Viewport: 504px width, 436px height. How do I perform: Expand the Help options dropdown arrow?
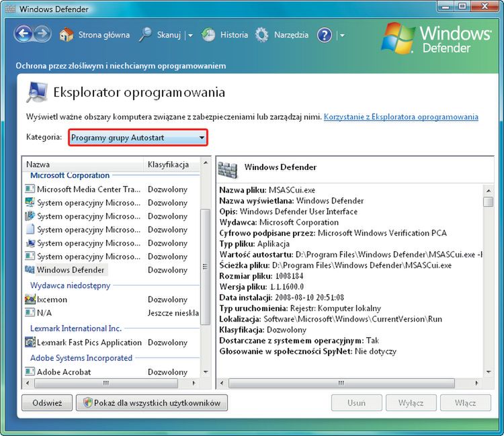coord(342,36)
